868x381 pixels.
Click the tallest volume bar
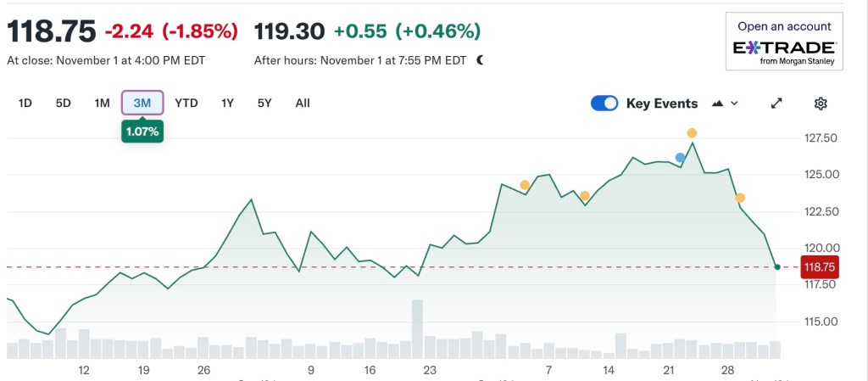417,328
